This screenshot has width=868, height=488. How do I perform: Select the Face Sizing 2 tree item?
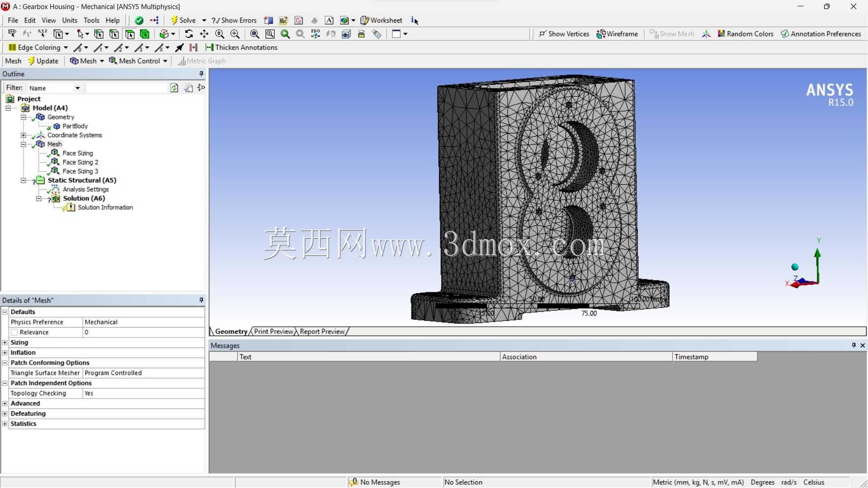pos(80,162)
